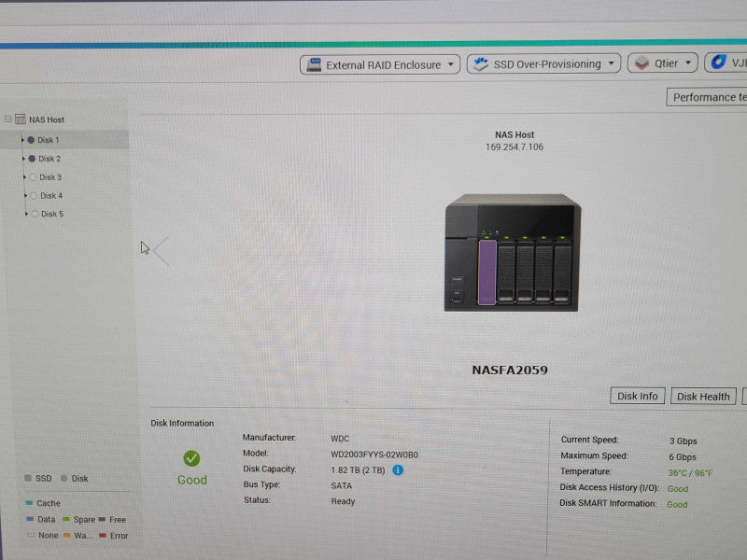Click the Disk Access History Good value
This screenshot has width=747, height=560.
[x=678, y=488]
